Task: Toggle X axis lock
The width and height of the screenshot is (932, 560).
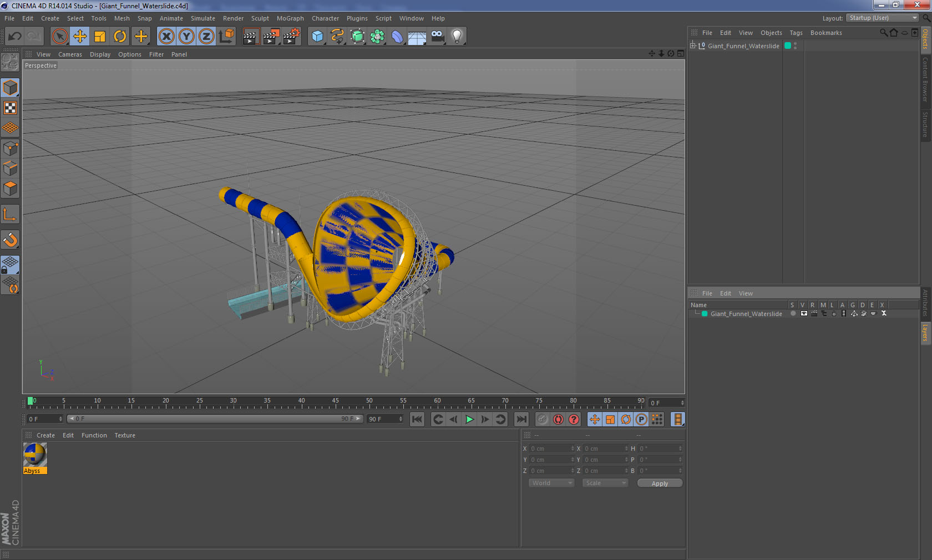Action: coord(166,37)
